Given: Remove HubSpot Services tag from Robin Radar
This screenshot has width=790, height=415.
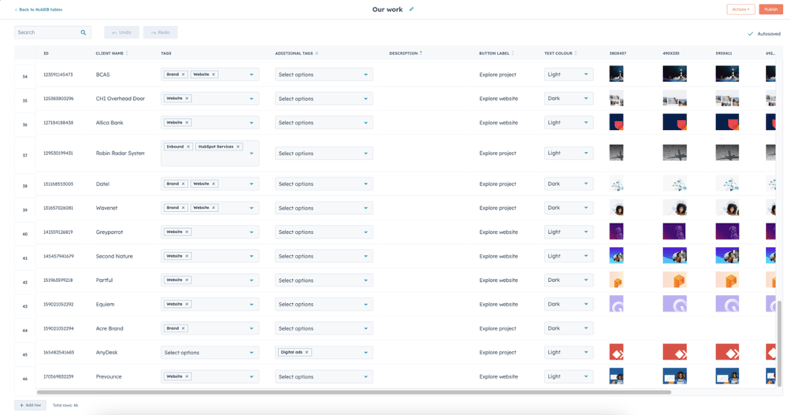Looking at the screenshot, I should [238, 147].
